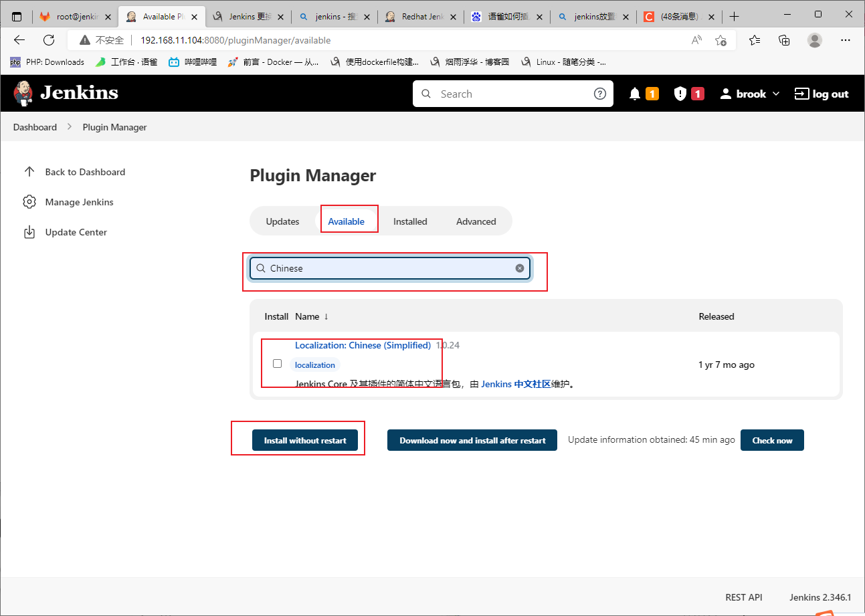Image resolution: width=865 pixels, height=616 pixels.
Task: Open the REST API footer link
Action: point(743,597)
